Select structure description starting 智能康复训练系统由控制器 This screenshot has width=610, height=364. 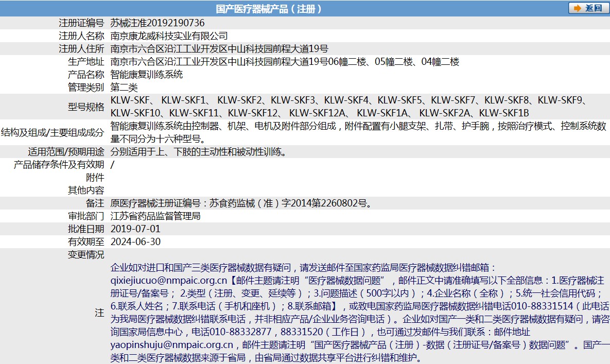[x=358, y=132]
